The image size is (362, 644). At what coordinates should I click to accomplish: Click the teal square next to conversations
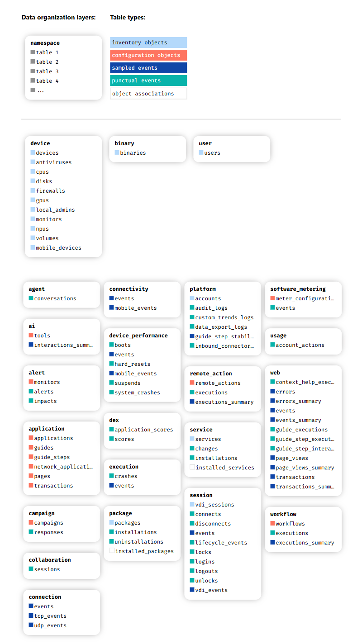tap(31, 298)
